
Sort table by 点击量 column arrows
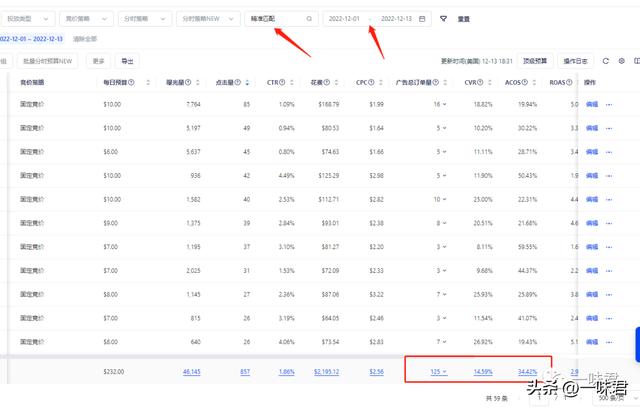pos(247,82)
